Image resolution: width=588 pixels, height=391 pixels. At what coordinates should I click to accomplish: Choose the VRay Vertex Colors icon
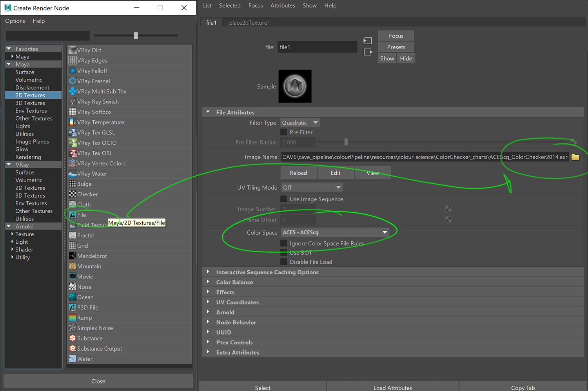pyautogui.click(x=73, y=163)
